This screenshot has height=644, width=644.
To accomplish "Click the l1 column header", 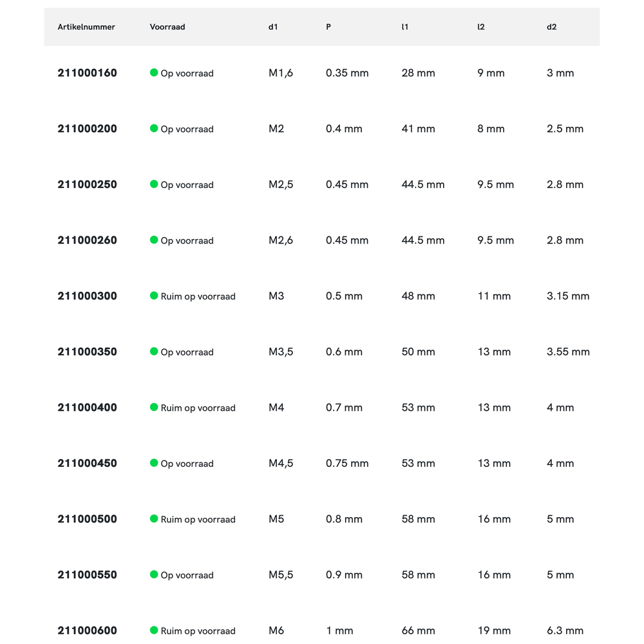I will coord(405,27).
